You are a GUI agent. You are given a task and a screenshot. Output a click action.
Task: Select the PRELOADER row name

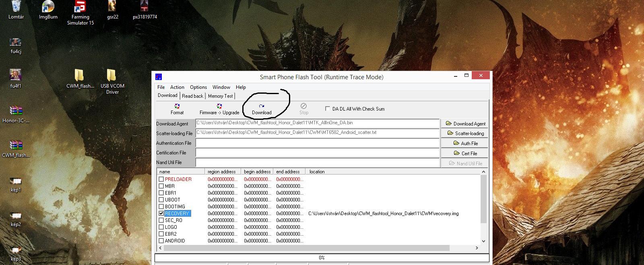pyautogui.click(x=178, y=179)
